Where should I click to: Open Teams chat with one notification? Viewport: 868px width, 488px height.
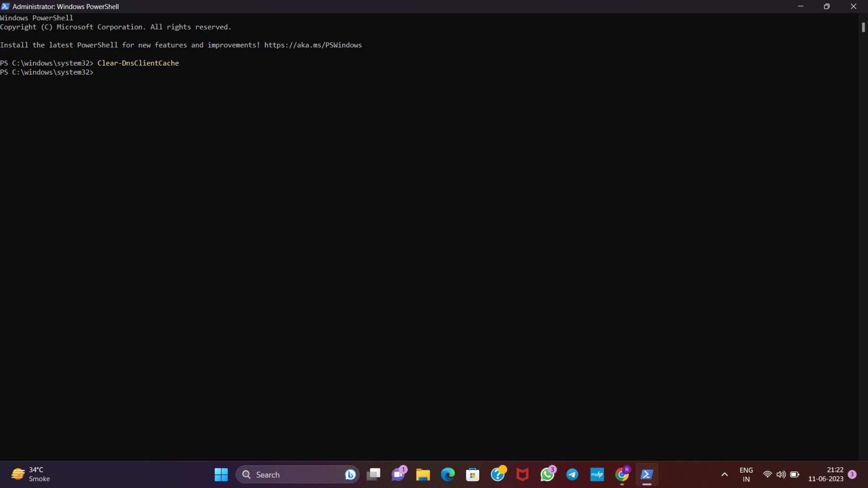(x=398, y=474)
